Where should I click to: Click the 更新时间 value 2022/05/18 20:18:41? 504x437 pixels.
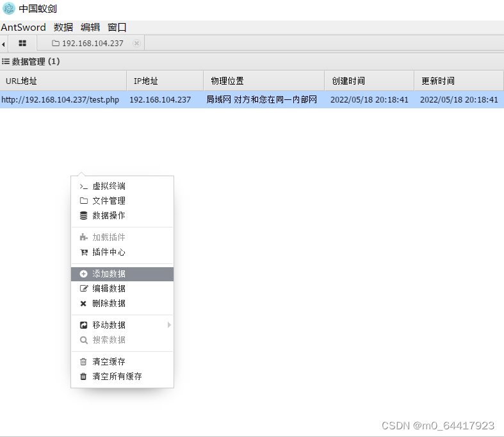click(459, 100)
